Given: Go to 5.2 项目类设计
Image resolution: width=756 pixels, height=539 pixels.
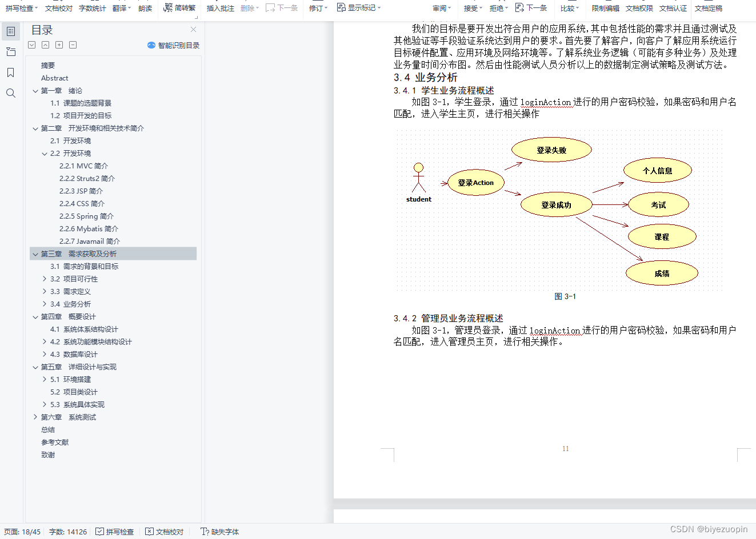Looking at the screenshot, I should click(74, 392).
